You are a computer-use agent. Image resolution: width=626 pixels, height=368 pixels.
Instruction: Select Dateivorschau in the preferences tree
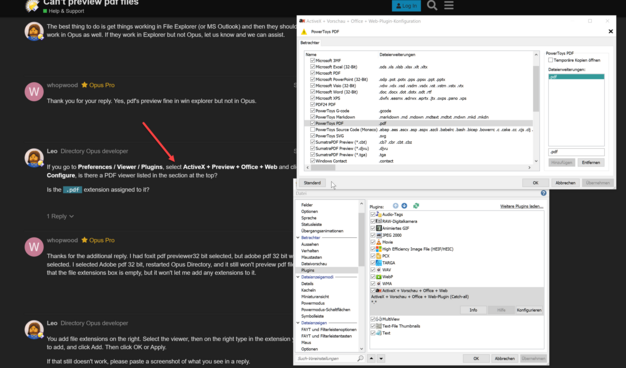(314, 264)
